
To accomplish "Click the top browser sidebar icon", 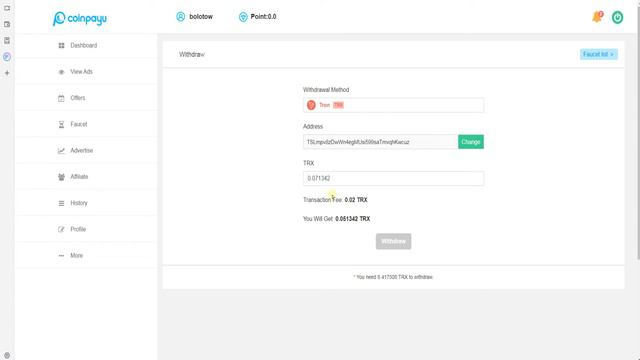I will (7, 8).
